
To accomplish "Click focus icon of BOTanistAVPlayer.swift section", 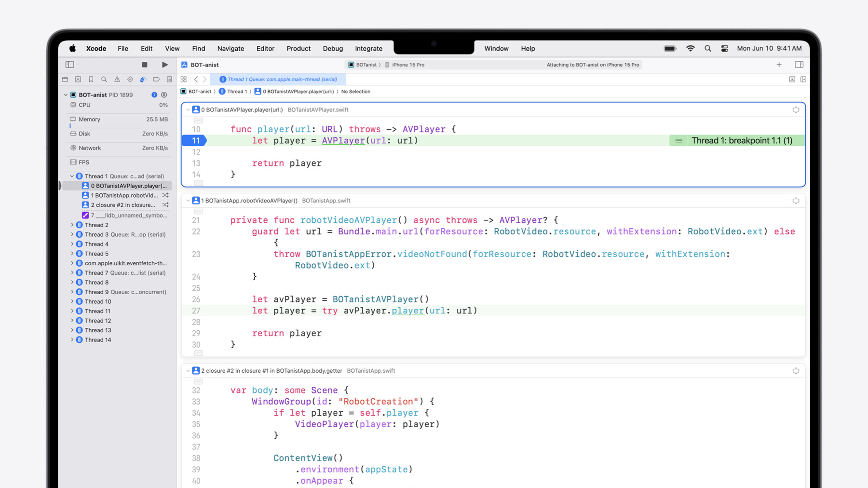I will tap(796, 110).
